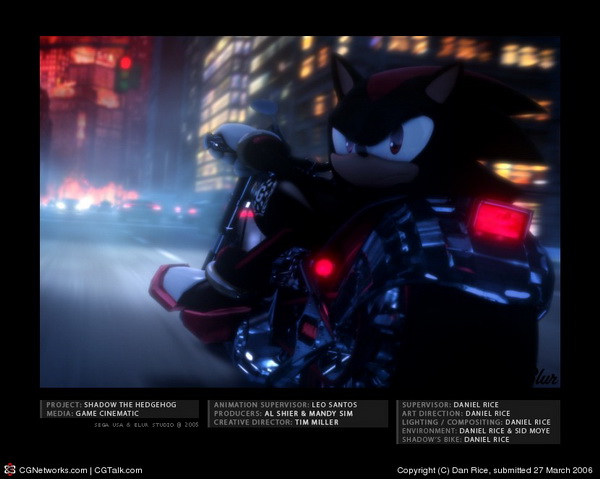Select 'SHADOW'S BIKE: DANIEL RICE' text
This screenshot has height=479, width=600.
pyautogui.click(x=456, y=440)
